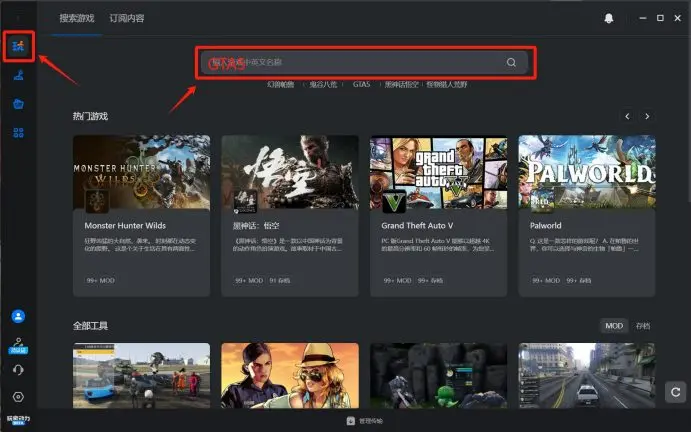Show previous popular games with left chevron

click(628, 116)
